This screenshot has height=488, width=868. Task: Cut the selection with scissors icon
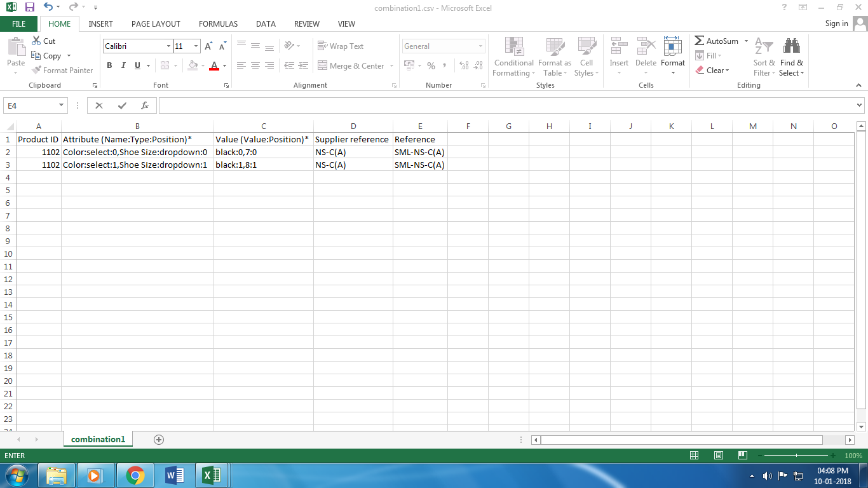click(43, 41)
